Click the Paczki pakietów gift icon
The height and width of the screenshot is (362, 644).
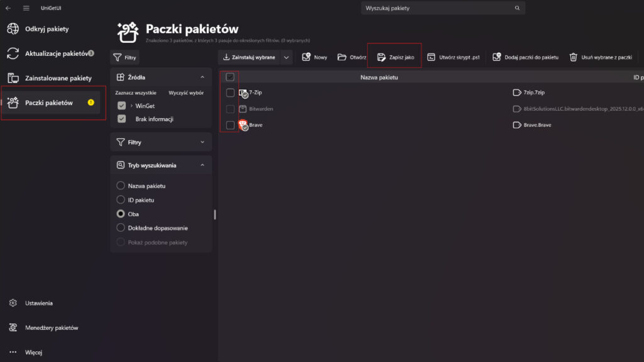12,101
